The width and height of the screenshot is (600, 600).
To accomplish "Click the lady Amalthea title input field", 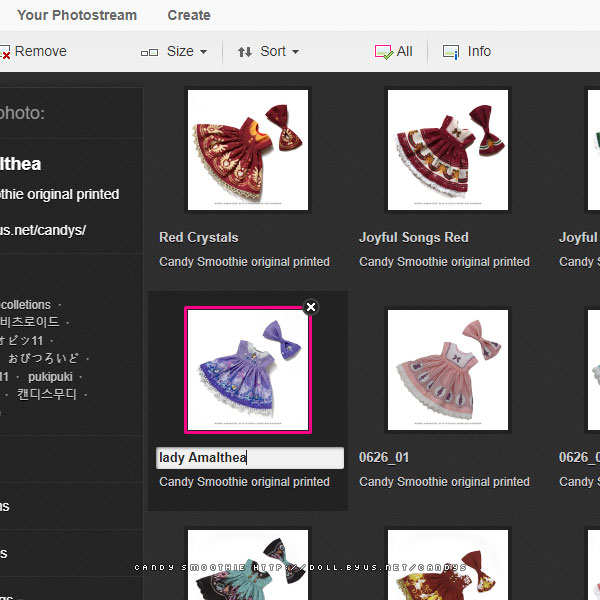I will pos(250,458).
